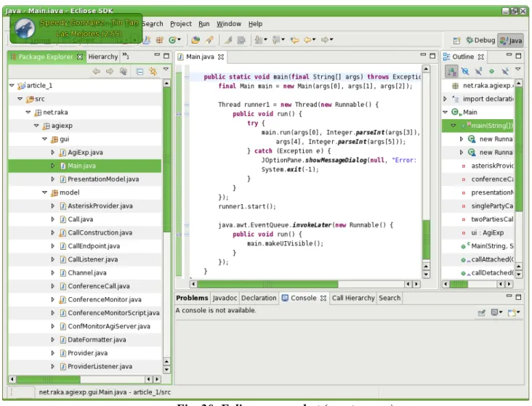Viewport: 532px width, 406px height.
Task: Click the Pin Console icon
Action: click(481, 313)
